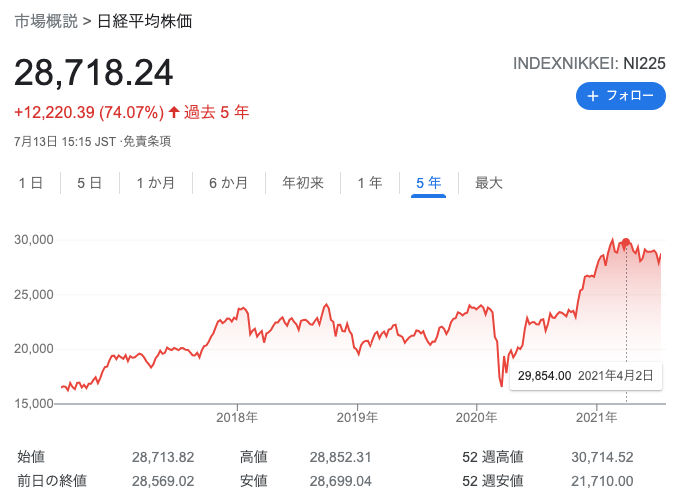Click the INDEXNIKKEI: NI225 ticker label

(x=589, y=63)
